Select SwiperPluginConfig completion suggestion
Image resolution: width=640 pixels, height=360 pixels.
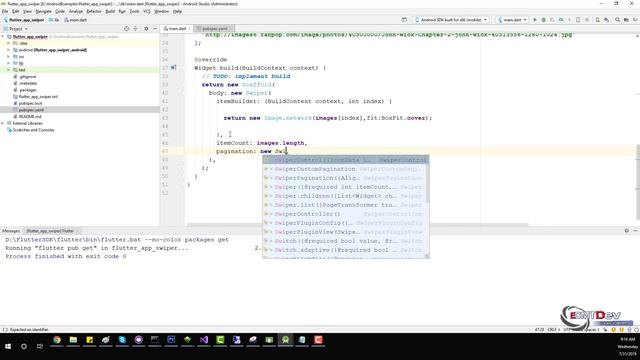pyautogui.click(x=345, y=223)
